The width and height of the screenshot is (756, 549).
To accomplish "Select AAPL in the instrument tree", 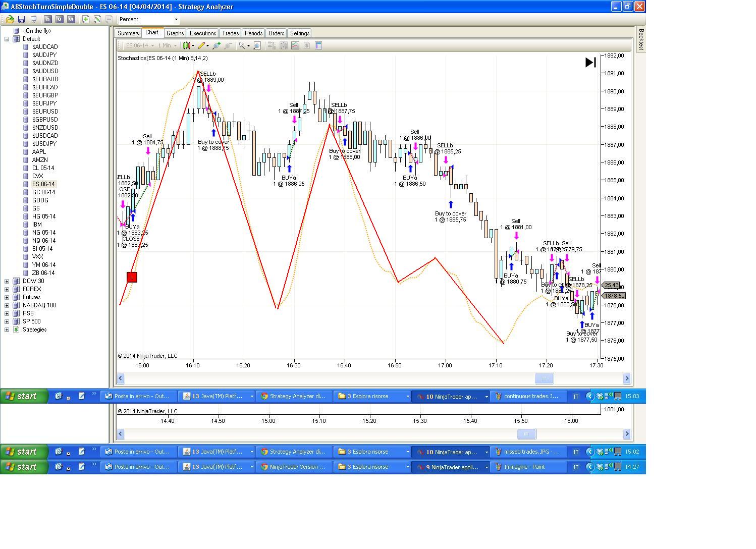I will [39, 152].
